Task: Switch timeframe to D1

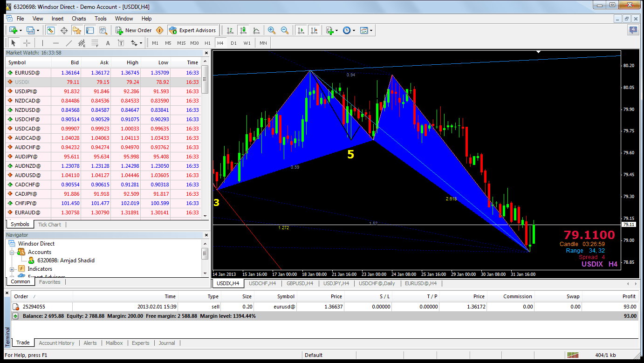Action: 233,43
